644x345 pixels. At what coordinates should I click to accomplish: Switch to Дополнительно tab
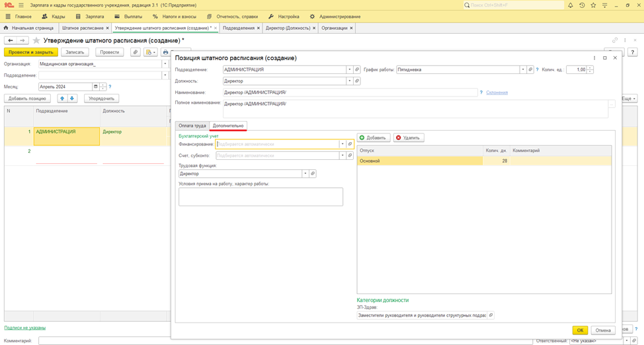(x=228, y=126)
